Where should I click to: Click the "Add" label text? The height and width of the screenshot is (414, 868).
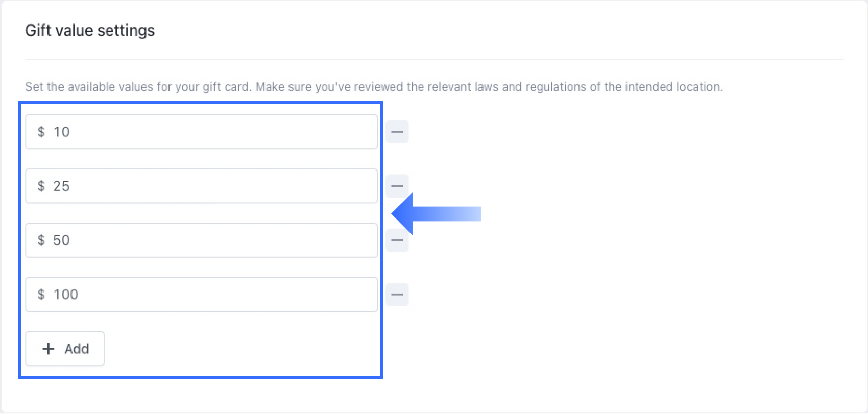tap(77, 349)
